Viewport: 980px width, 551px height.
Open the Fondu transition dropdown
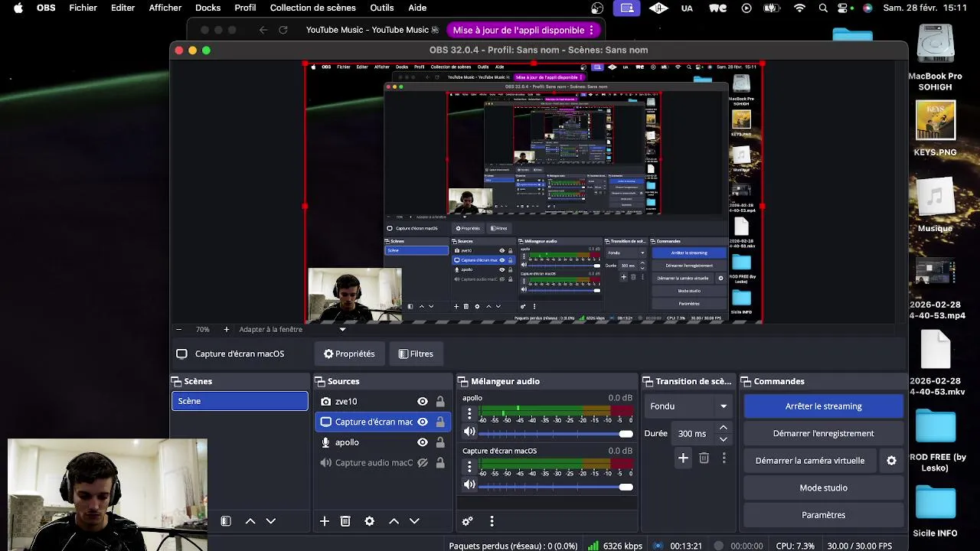pyautogui.click(x=689, y=406)
